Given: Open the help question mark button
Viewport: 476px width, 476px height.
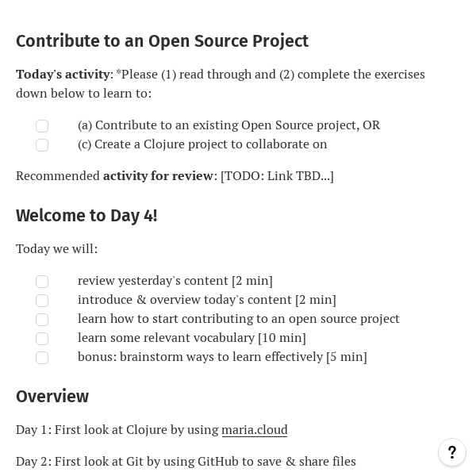Looking at the screenshot, I should pos(452,452).
